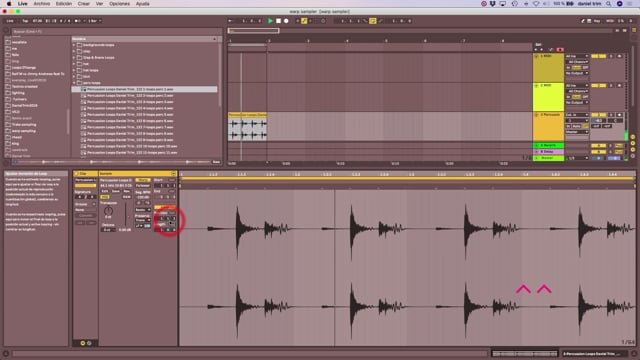
Task: Select the 1 MIDI track header
Action: tap(549, 67)
